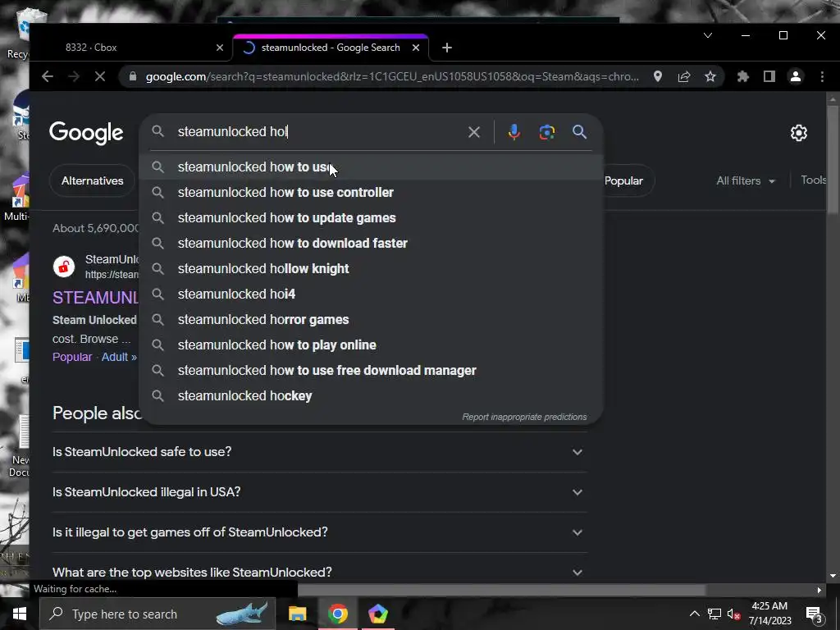Click the address bar URL
Viewport: 840px width, 630px height.
[x=392, y=76]
